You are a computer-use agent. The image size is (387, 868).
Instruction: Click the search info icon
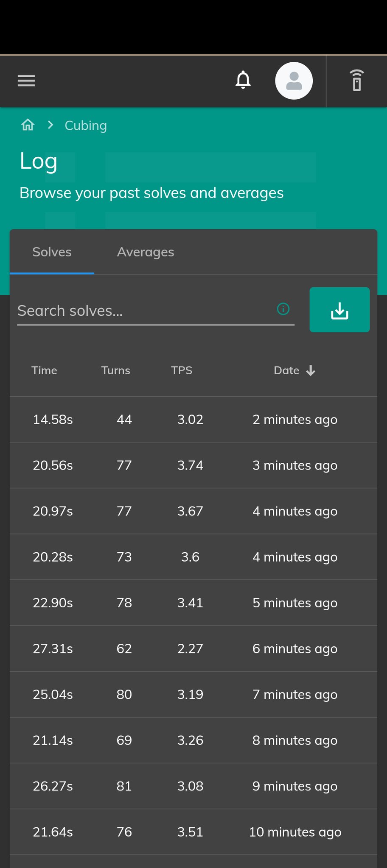283,309
